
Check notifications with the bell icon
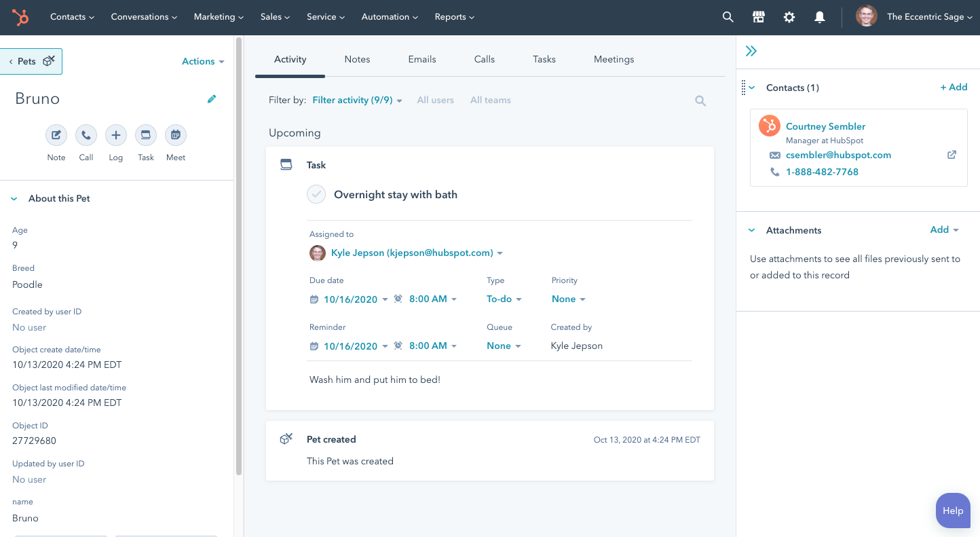819,17
